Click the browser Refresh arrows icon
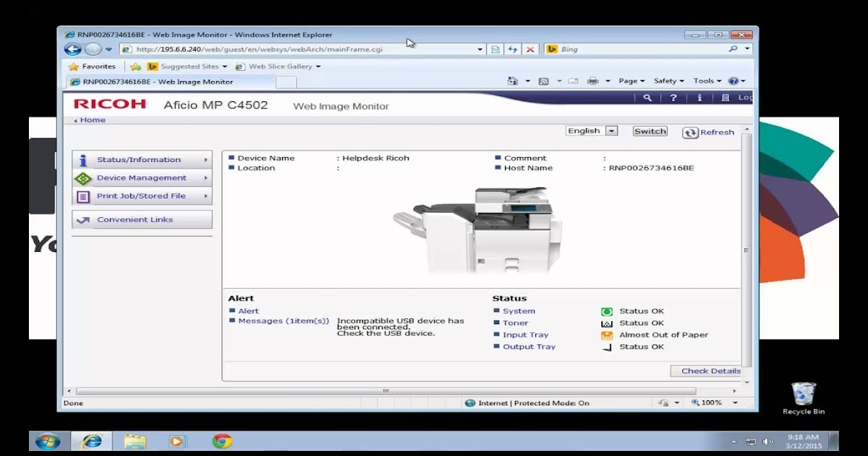This screenshot has width=868, height=456. 513,49
